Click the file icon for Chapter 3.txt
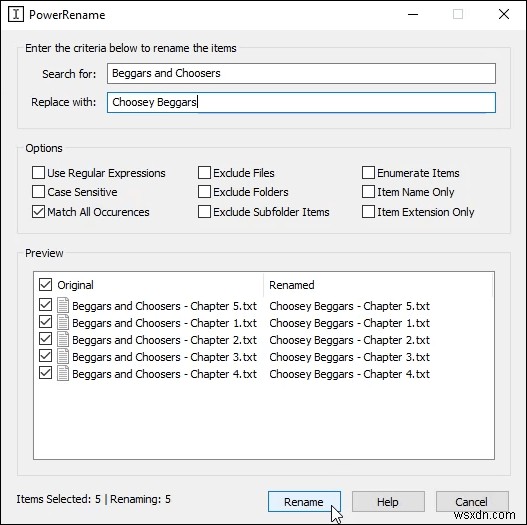Viewport: 527px width, 525px height. pyautogui.click(x=63, y=356)
